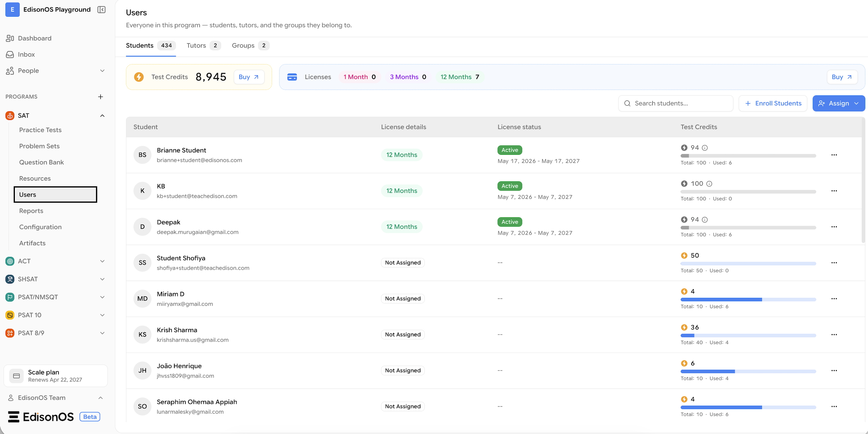Open more options for Miriam D
Screen dimensions: 868x434
pos(834,299)
